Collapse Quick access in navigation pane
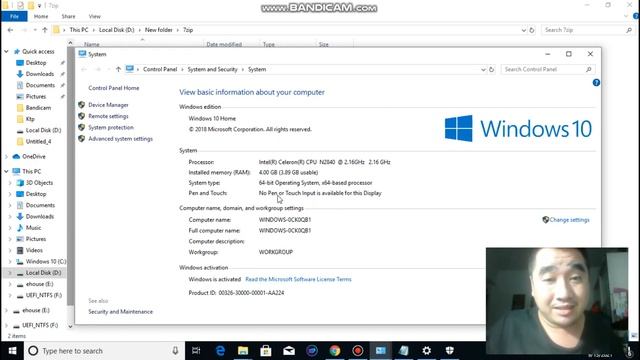 click(x=6, y=51)
